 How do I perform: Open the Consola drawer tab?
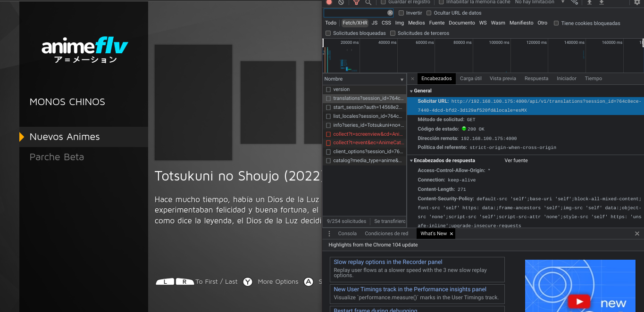tap(347, 234)
